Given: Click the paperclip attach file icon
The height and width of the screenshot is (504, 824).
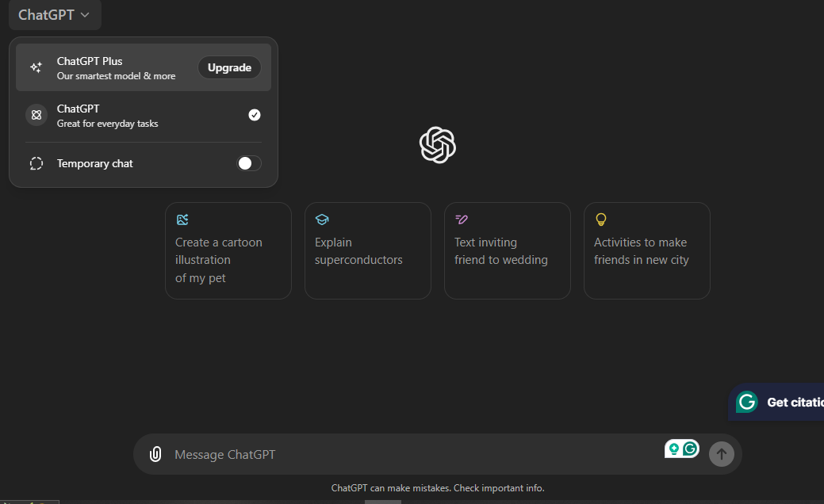Looking at the screenshot, I should (155, 454).
